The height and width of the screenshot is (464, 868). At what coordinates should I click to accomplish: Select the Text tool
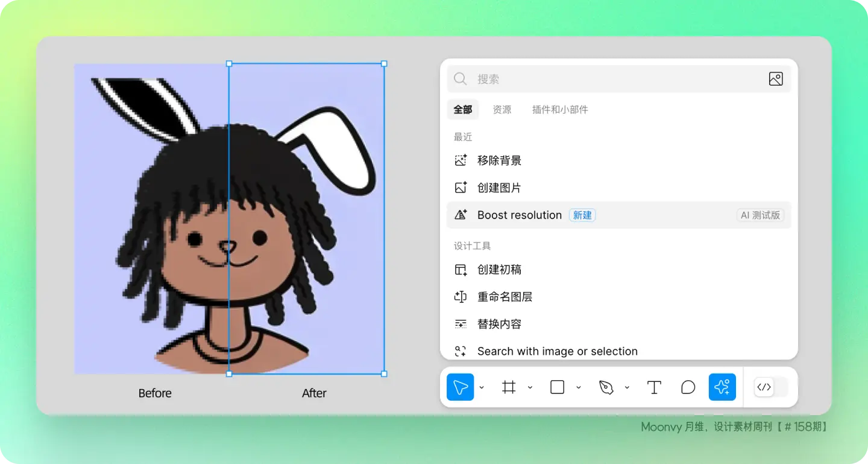tap(654, 387)
